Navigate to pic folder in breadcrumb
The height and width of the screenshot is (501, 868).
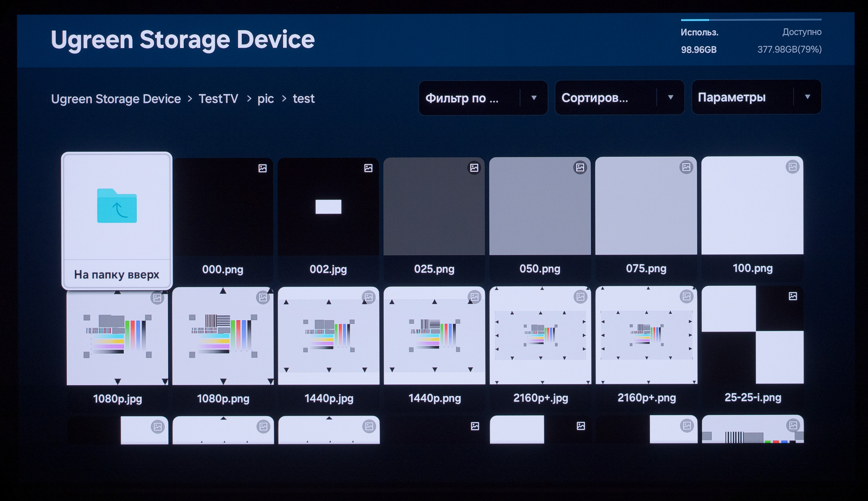click(x=266, y=99)
